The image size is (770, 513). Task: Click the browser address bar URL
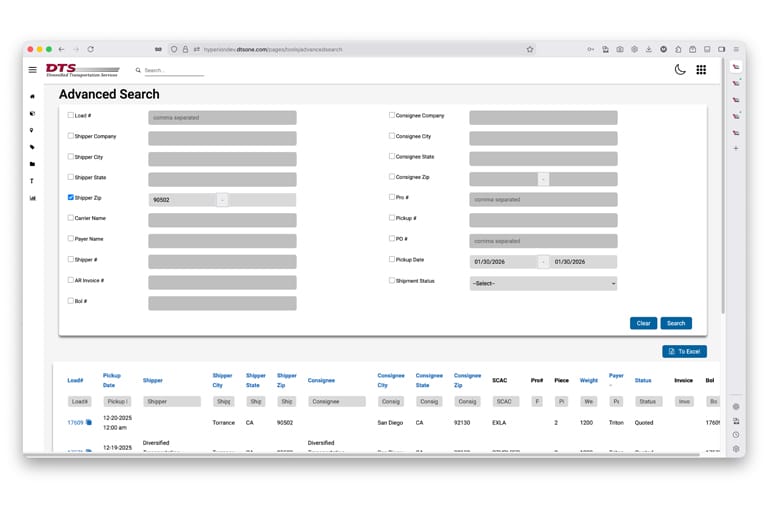273,50
